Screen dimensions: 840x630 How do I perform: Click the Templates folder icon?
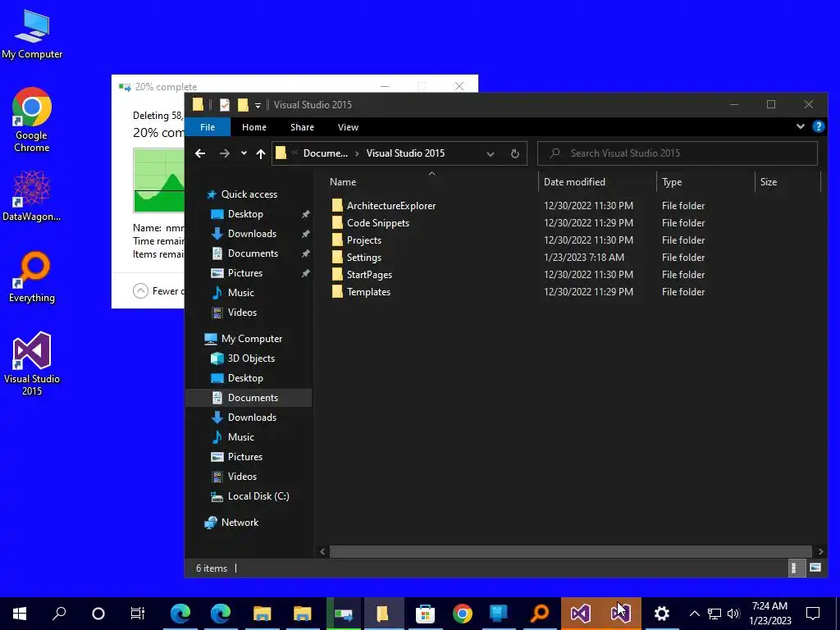(x=337, y=291)
